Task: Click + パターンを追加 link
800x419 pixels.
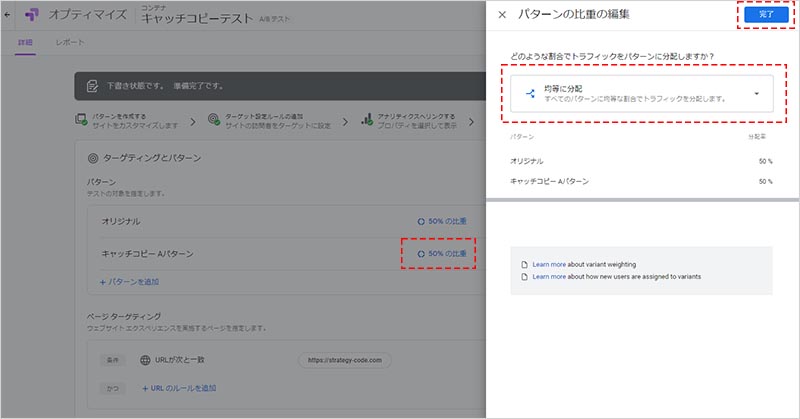Action: [128, 282]
